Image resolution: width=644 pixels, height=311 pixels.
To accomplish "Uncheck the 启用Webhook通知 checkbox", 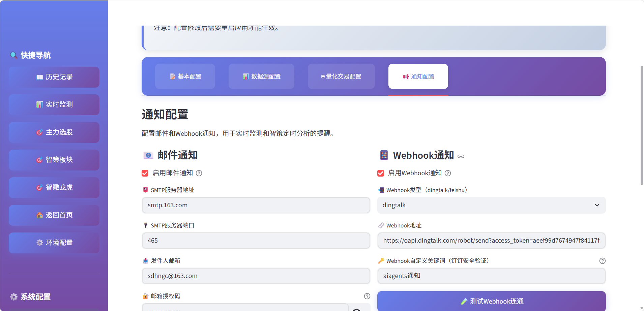I will [381, 173].
